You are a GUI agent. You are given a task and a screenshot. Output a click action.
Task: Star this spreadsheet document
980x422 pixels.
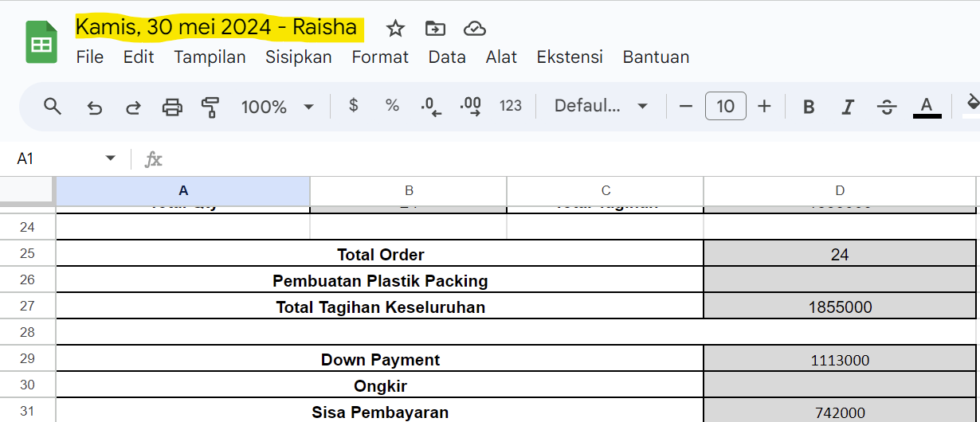coord(395,29)
